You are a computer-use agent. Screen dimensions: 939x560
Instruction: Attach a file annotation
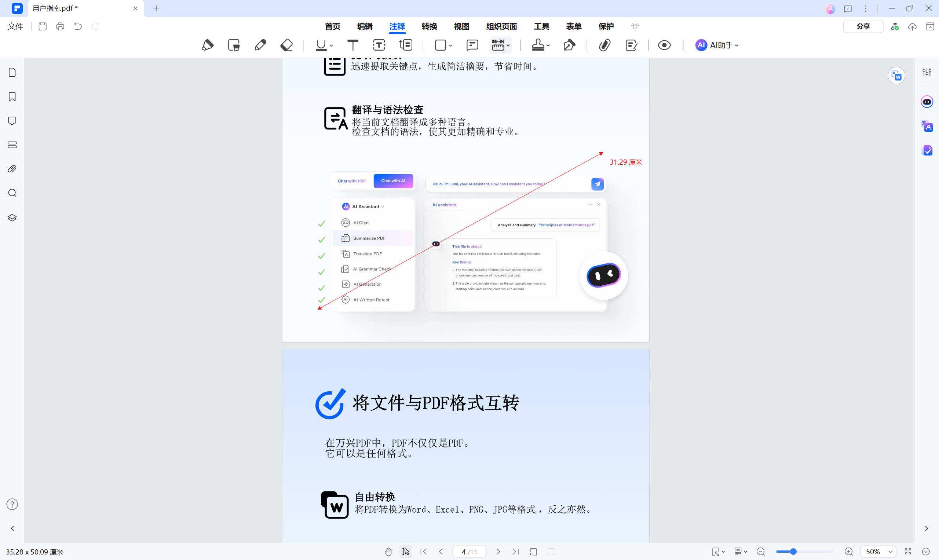coord(604,45)
